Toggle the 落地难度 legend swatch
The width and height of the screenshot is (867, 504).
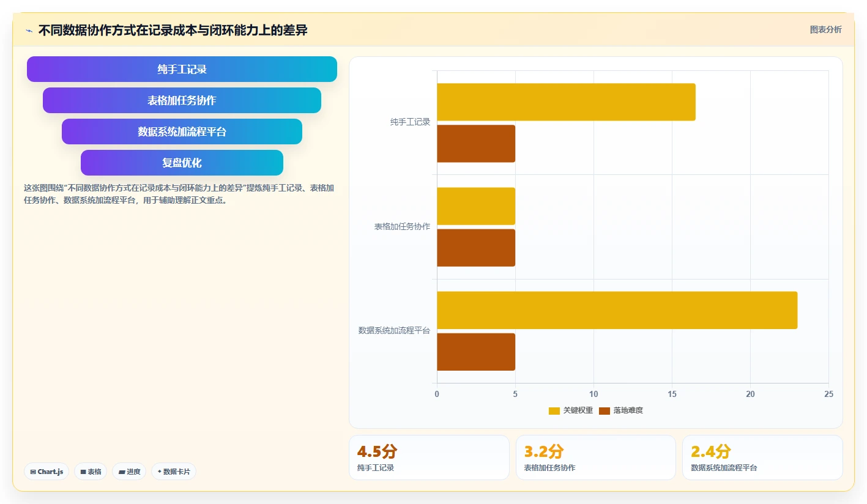click(x=605, y=410)
